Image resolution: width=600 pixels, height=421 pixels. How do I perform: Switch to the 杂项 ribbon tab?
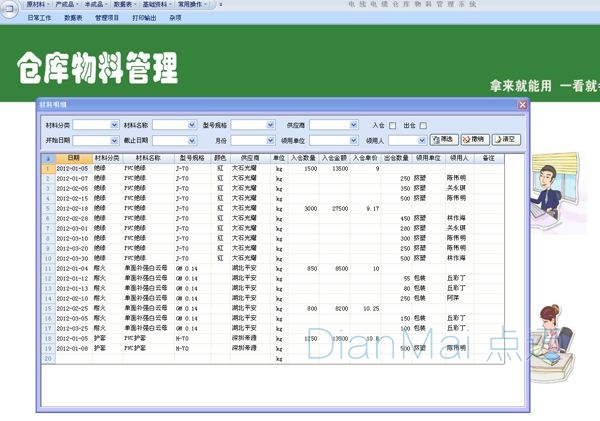(x=175, y=18)
